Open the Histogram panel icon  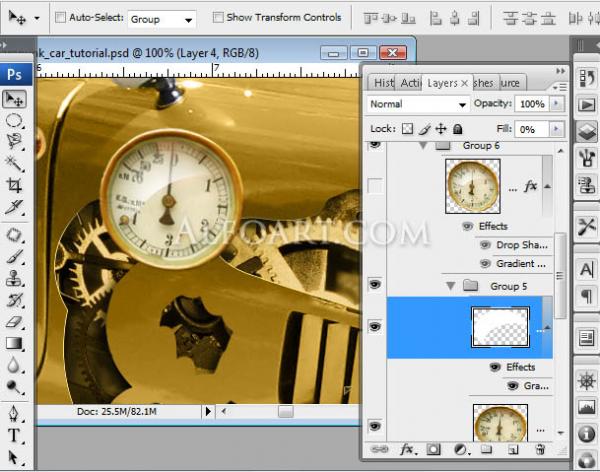point(587,407)
